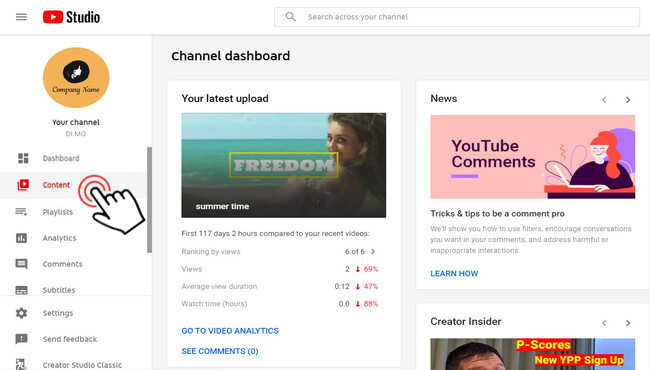The width and height of the screenshot is (650, 370).
Task: Show previous News card
Action: click(x=604, y=100)
